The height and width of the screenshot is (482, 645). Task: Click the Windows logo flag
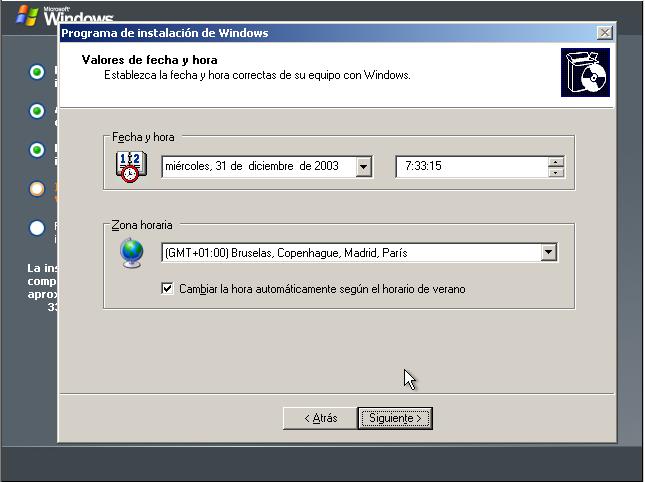pos(27,16)
